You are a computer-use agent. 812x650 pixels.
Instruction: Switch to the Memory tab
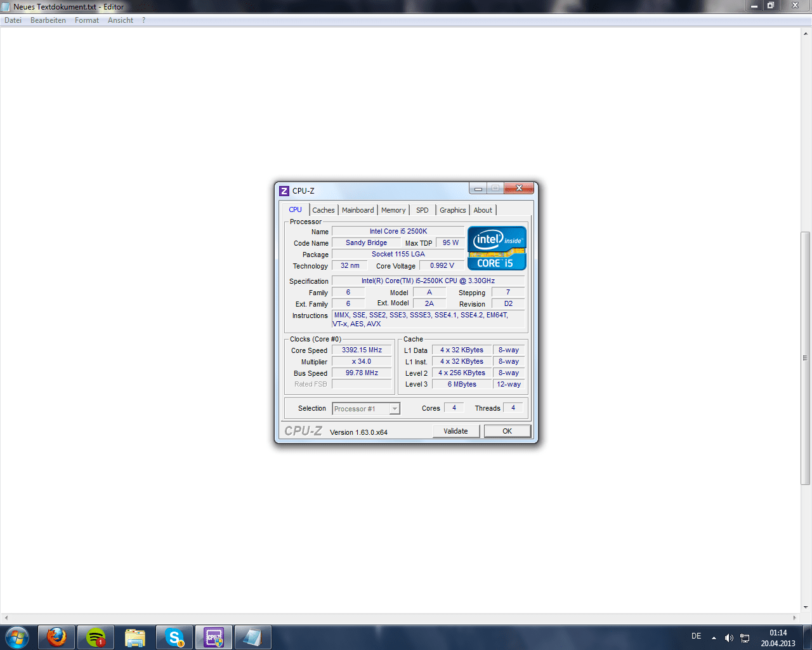[393, 210]
